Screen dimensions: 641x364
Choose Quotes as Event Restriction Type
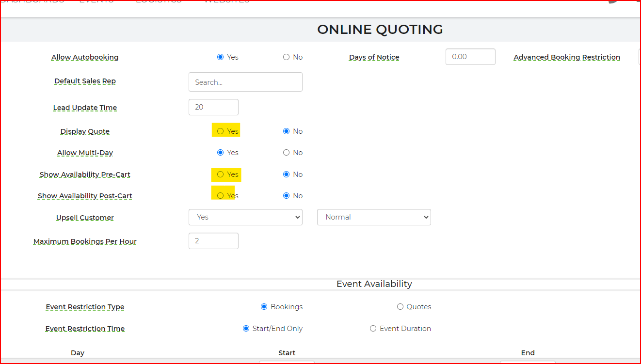400,307
